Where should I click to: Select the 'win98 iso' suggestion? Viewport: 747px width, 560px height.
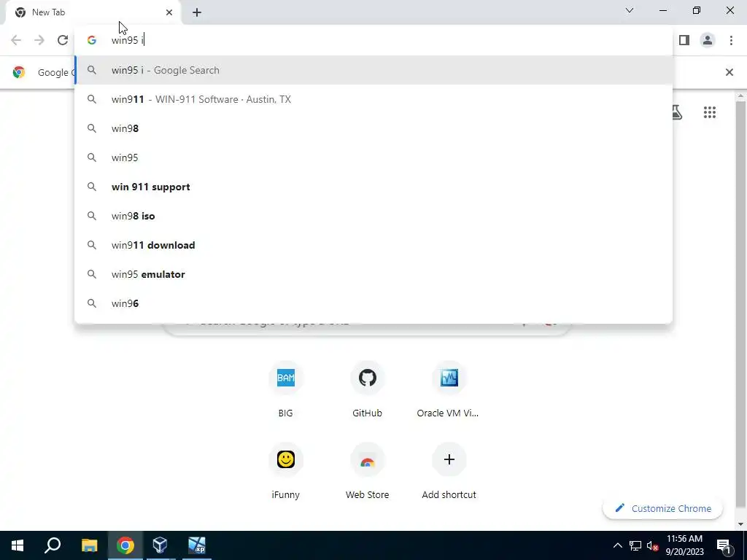click(373, 216)
